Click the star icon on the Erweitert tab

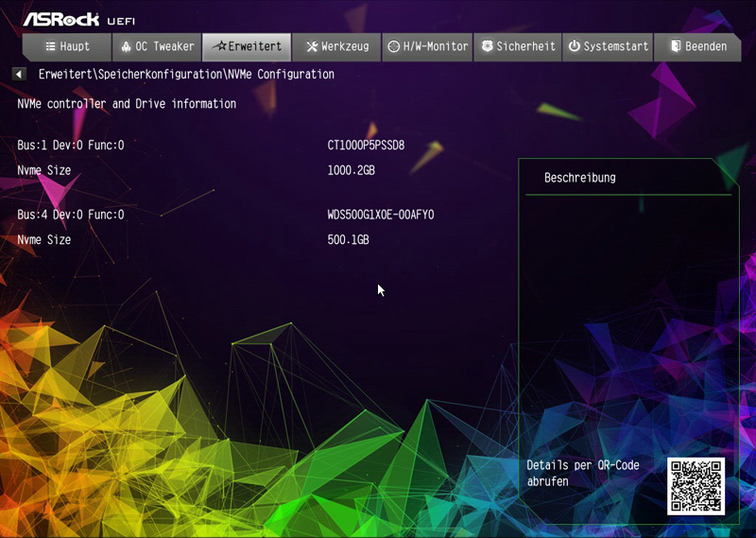point(219,46)
